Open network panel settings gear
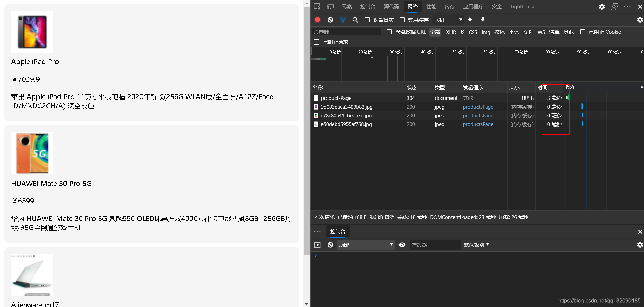This screenshot has width=644, height=307. (x=640, y=20)
